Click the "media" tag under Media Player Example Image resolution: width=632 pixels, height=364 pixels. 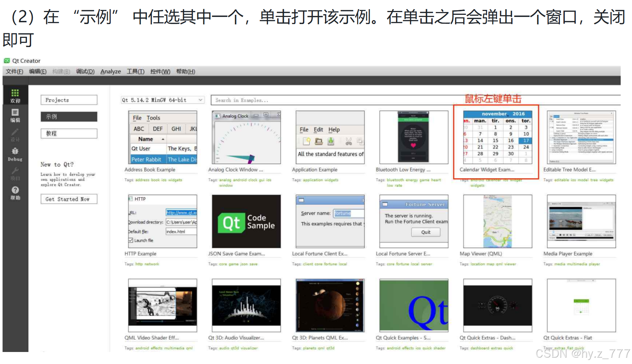(560, 264)
